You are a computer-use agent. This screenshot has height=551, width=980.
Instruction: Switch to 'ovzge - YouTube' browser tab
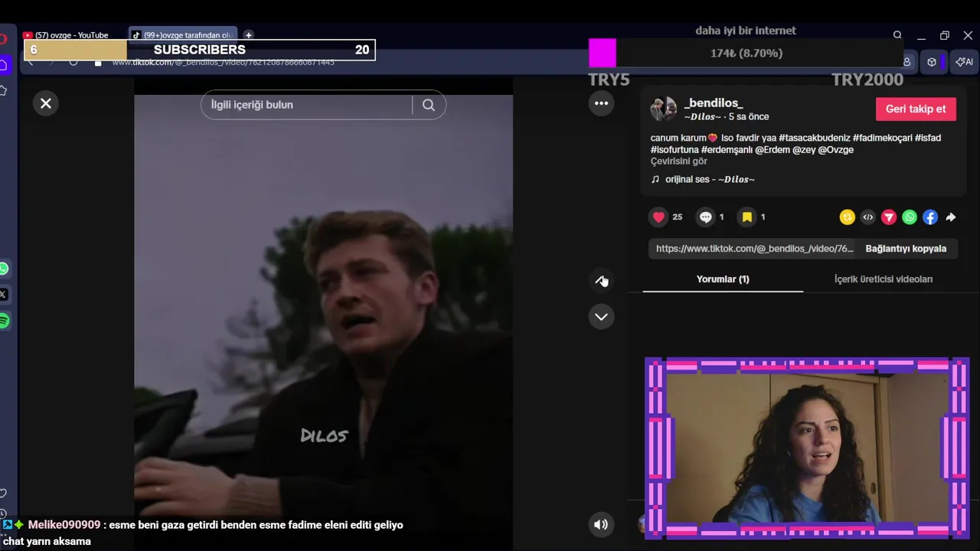tap(72, 35)
